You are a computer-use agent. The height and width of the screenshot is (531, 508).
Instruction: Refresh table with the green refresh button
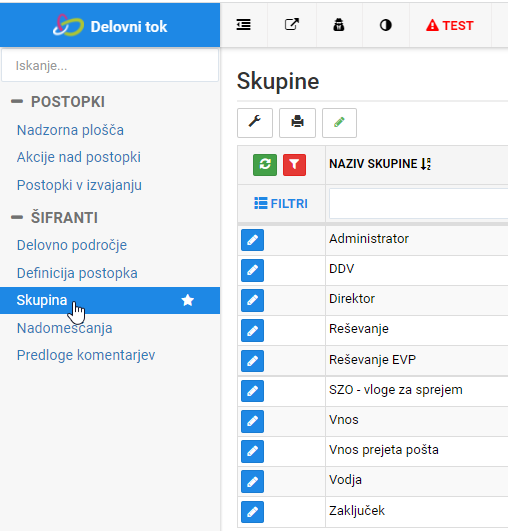tap(265, 165)
